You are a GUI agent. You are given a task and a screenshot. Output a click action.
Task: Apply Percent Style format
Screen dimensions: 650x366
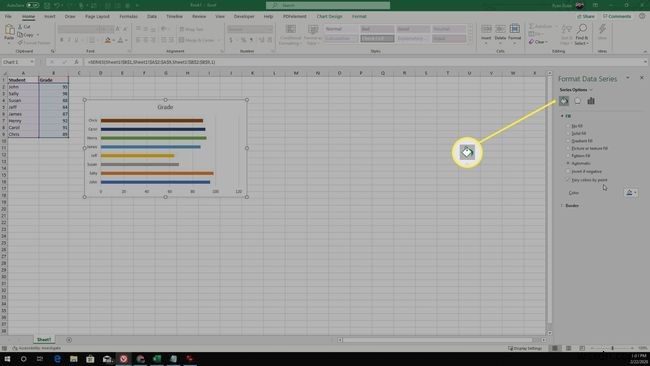coord(243,40)
